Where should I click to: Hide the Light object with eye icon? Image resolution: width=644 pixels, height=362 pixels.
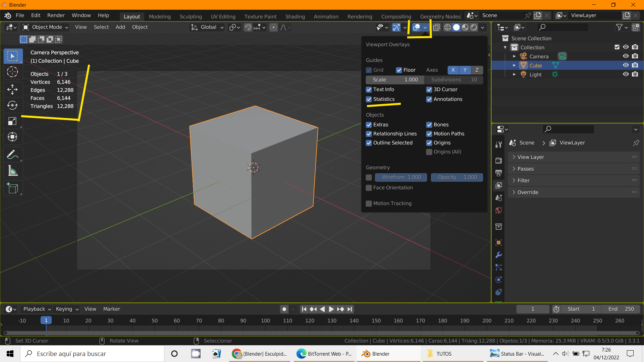[x=626, y=74]
